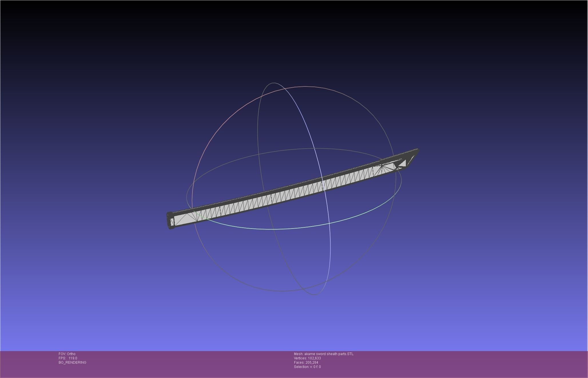The image size is (588, 378).
Task: Click the 'FOV: Ortho' status text
Action: [x=67, y=354]
